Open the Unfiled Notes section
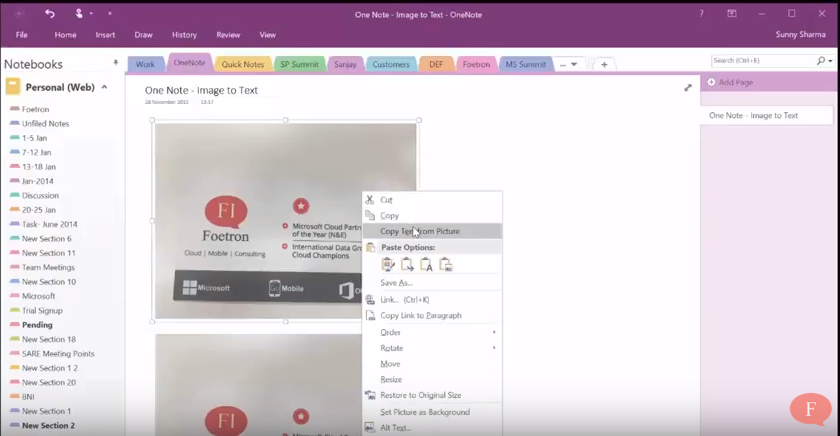 click(x=46, y=123)
